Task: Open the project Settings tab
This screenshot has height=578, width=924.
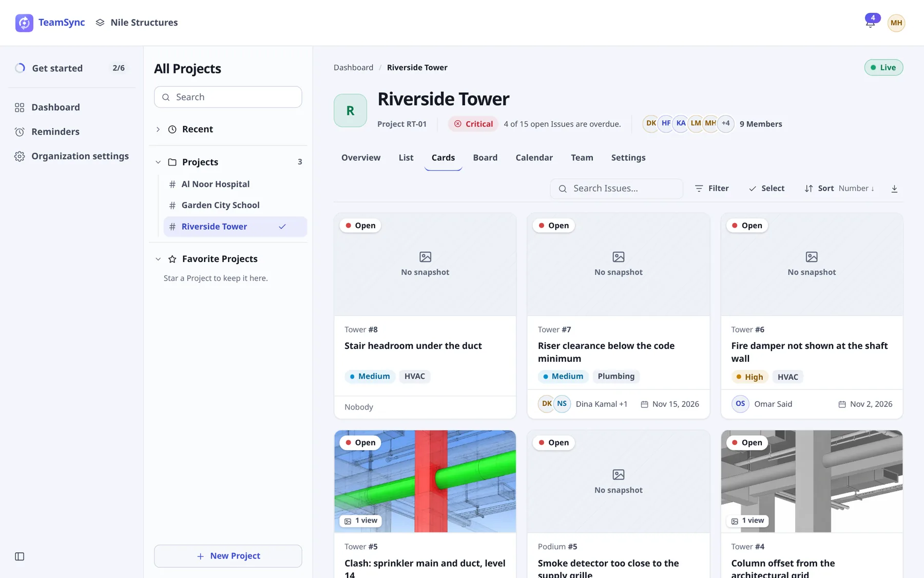Action: (628, 158)
